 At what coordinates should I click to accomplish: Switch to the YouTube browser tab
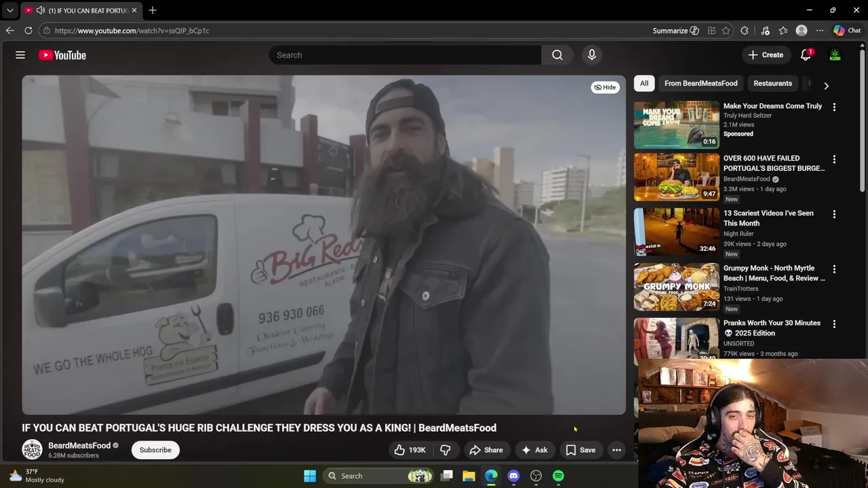tap(82, 10)
